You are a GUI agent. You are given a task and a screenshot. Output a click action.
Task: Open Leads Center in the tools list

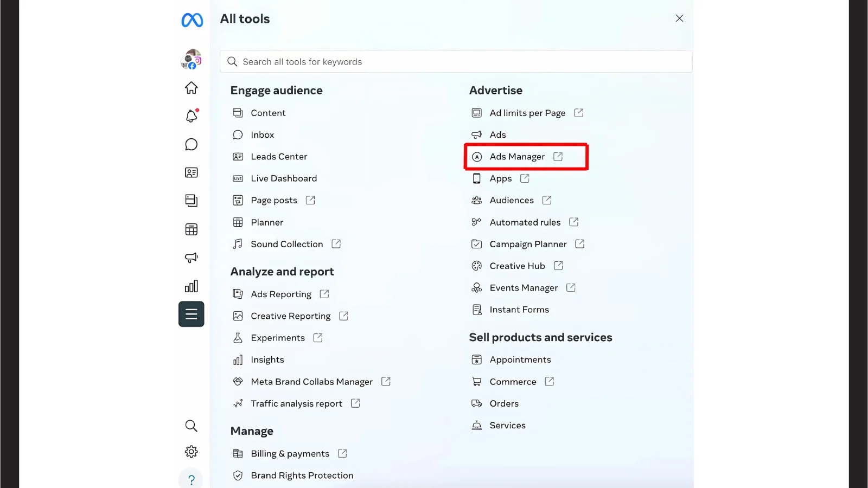click(x=279, y=157)
